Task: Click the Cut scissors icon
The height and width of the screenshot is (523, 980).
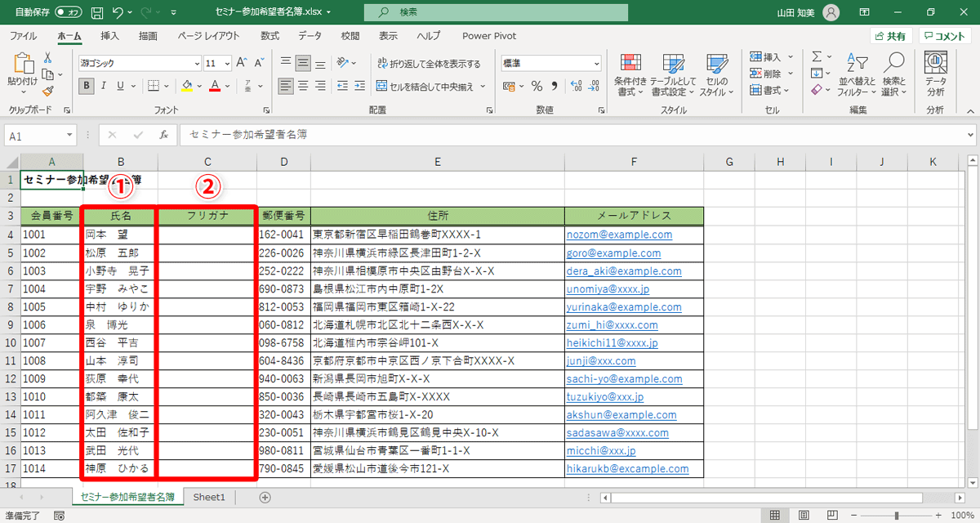Action: (x=47, y=58)
